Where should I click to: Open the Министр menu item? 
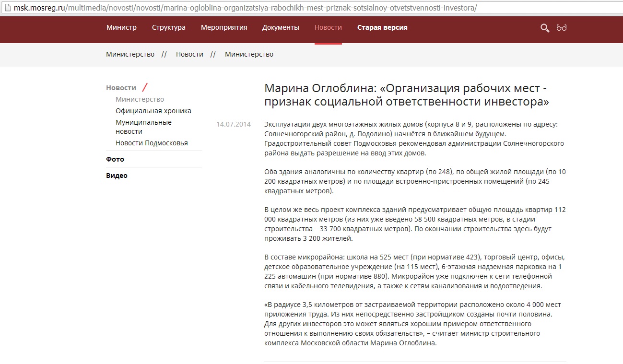(x=121, y=27)
